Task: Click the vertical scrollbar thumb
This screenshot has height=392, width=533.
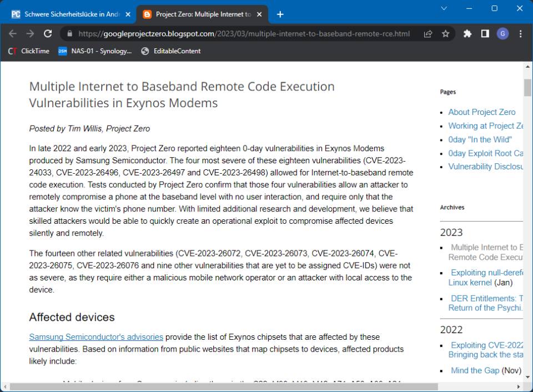Action: click(x=527, y=87)
